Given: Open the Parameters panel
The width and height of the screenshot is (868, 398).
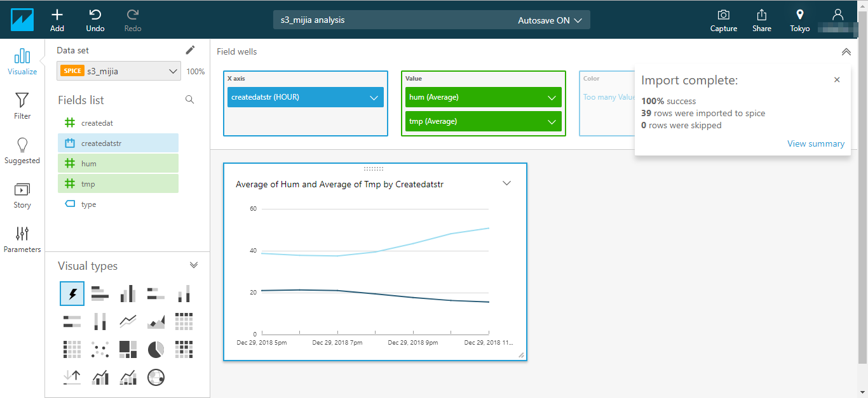Looking at the screenshot, I should tap(22, 239).
